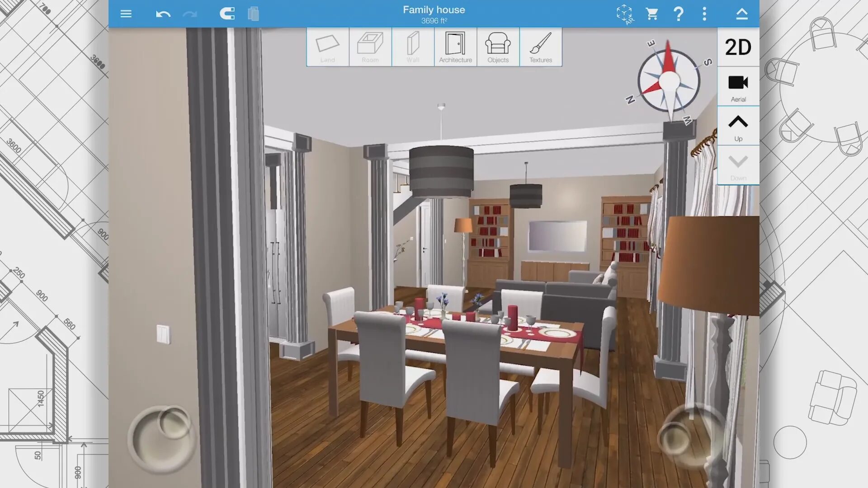Click the help question mark icon
The width and height of the screenshot is (868, 488).
[x=679, y=14]
